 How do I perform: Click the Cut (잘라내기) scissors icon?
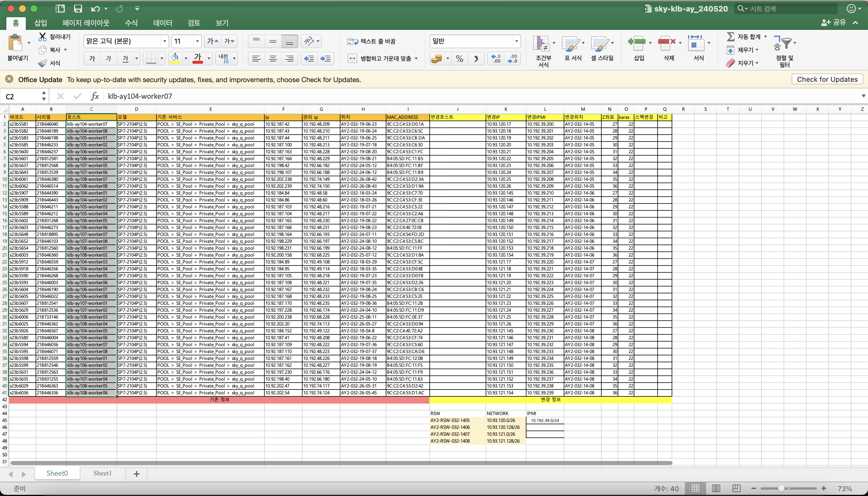coord(42,36)
